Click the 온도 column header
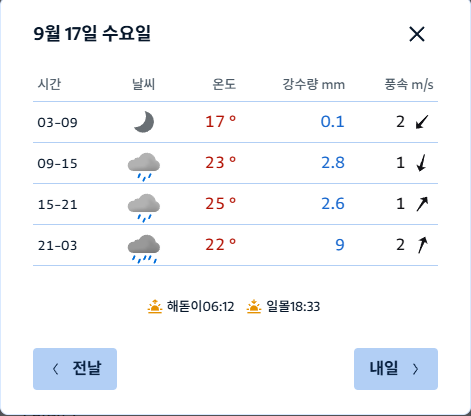The width and height of the screenshot is (471, 416). [x=224, y=84]
